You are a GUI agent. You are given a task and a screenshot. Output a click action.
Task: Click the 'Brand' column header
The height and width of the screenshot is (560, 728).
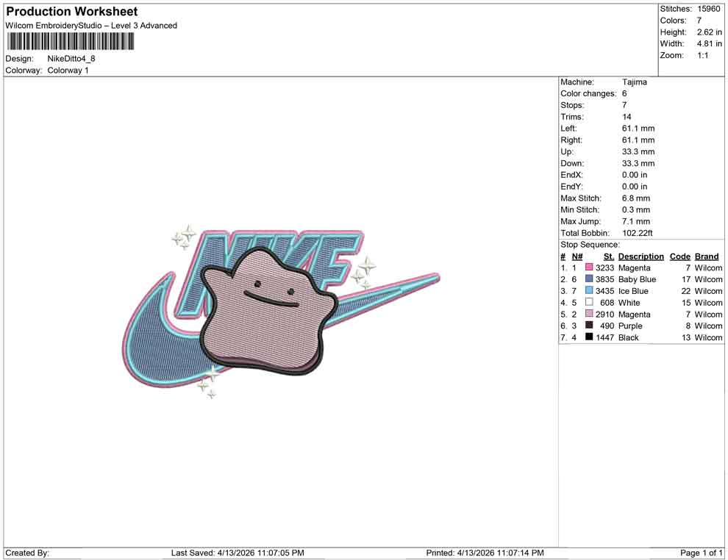pyautogui.click(x=706, y=256)
